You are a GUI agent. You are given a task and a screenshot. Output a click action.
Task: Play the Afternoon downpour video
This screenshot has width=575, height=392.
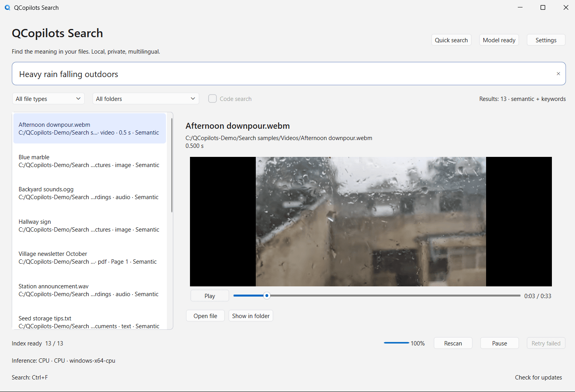coord(210,296)
